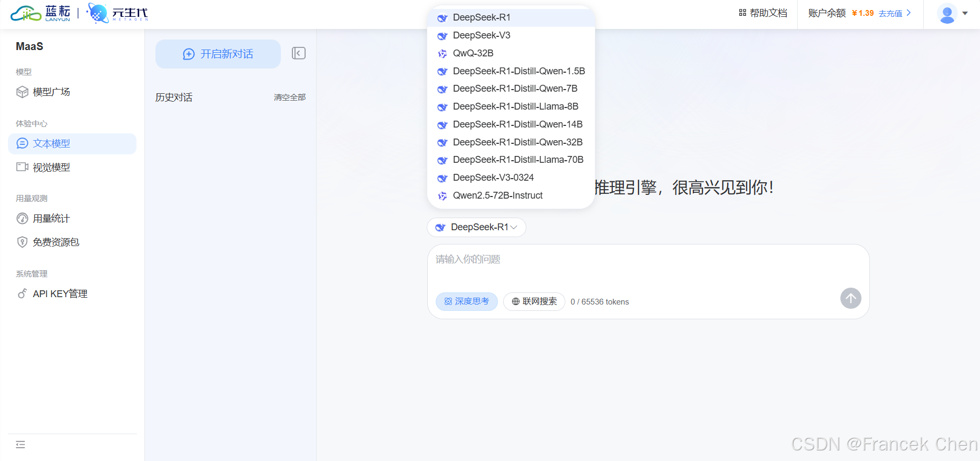Click the whale icon of DeepSeek-R1-Distill-Llama-70B
This screenshot has width=980, height=461.
[443, 160]
